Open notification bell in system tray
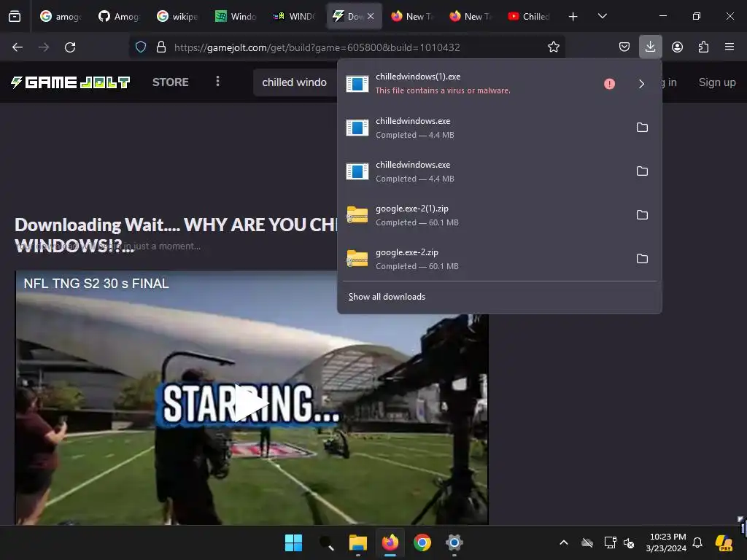This screenshot has height=560, width=747. pyautogui.click(x=697, y=542)
